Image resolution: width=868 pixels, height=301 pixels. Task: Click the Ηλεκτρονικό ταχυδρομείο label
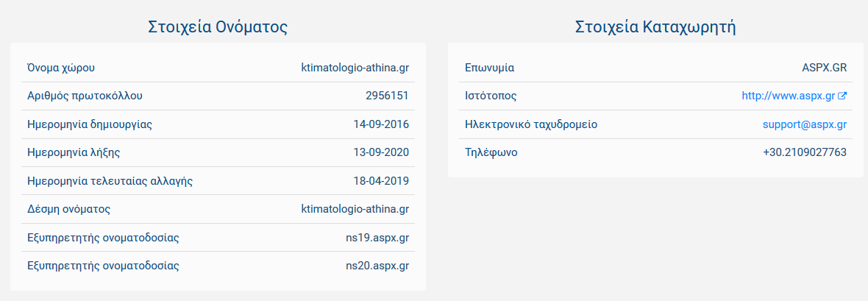pos(531,124)
